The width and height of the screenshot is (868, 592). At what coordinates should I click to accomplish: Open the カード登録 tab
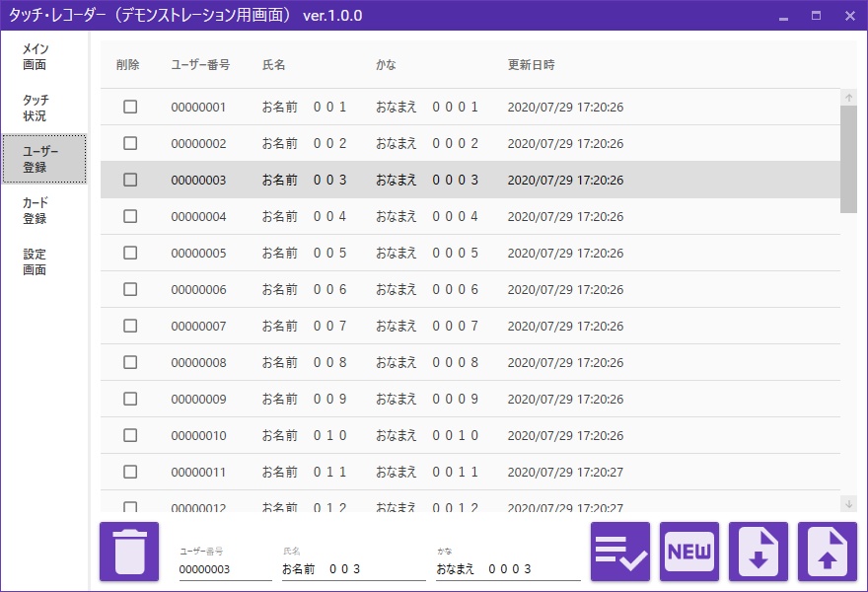[44, 210]
